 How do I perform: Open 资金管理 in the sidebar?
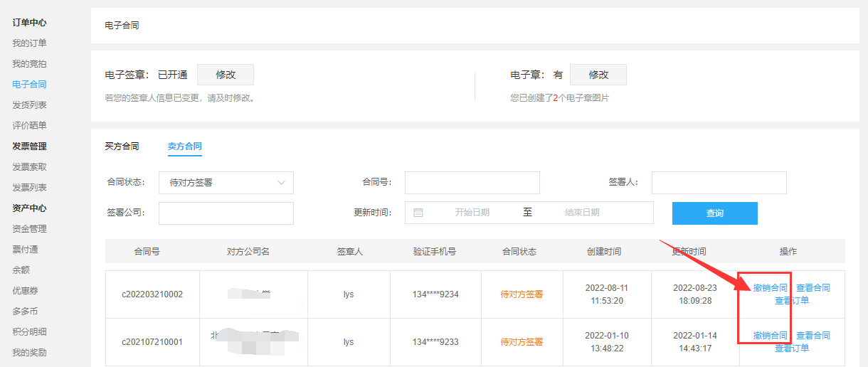coord(29,229)
